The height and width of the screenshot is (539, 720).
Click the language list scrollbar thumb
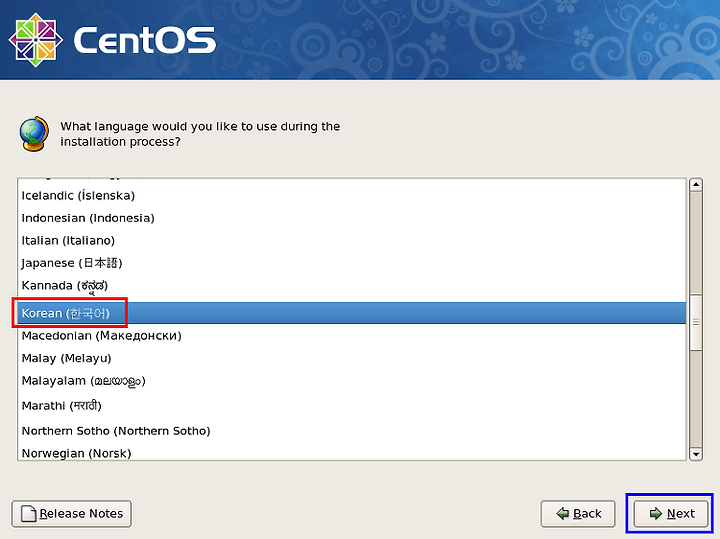tap(696, 322)
